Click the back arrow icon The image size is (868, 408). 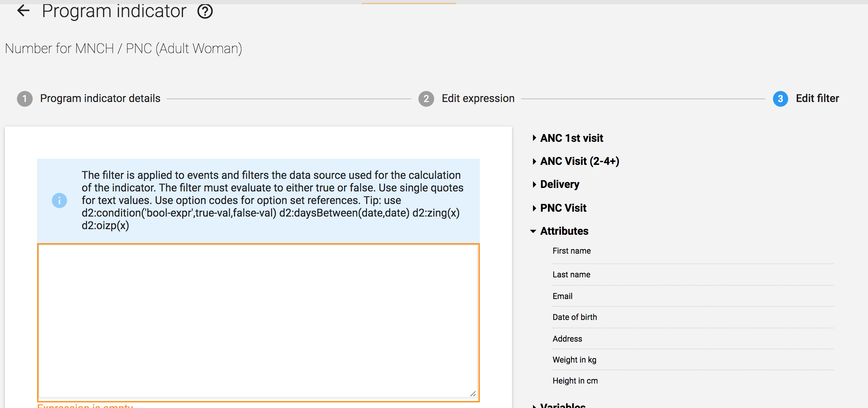pos(23,10)
